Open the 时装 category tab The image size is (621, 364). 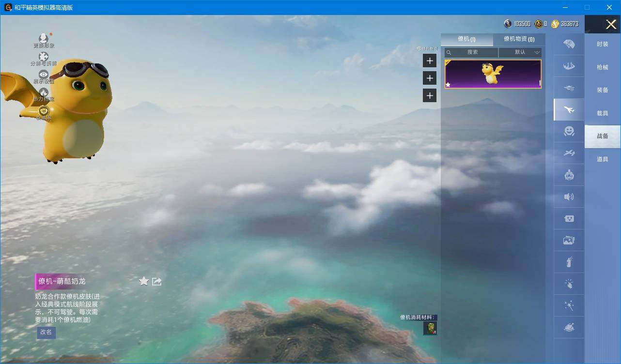click(603, 44)
